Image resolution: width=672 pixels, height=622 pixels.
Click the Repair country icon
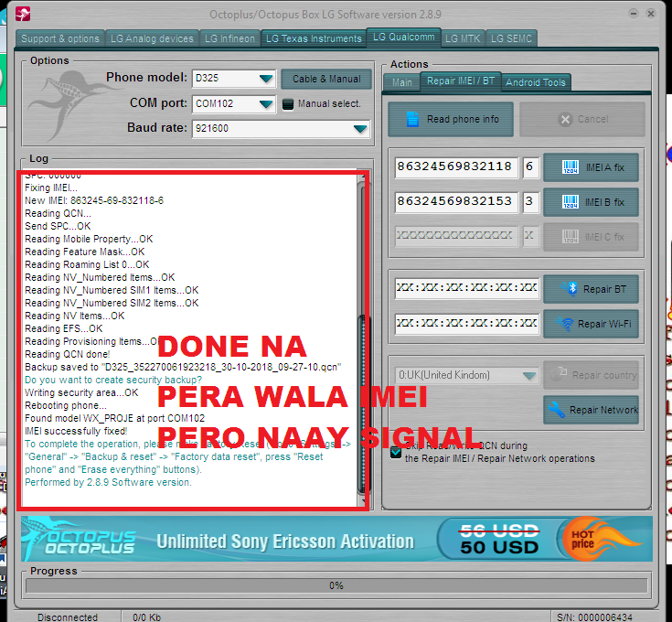click(x=559, y=374)
